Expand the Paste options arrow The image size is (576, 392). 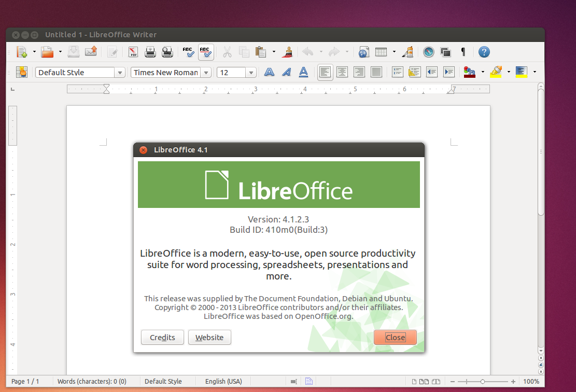click(274, 52)
